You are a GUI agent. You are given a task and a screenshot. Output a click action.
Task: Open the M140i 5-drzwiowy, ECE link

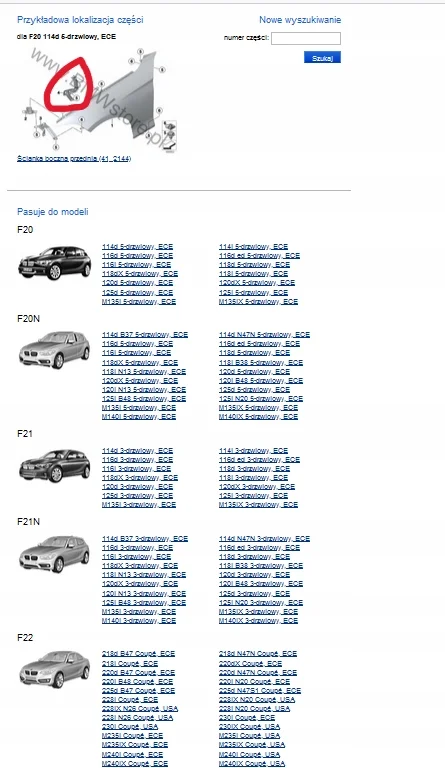tap(139, 417)
